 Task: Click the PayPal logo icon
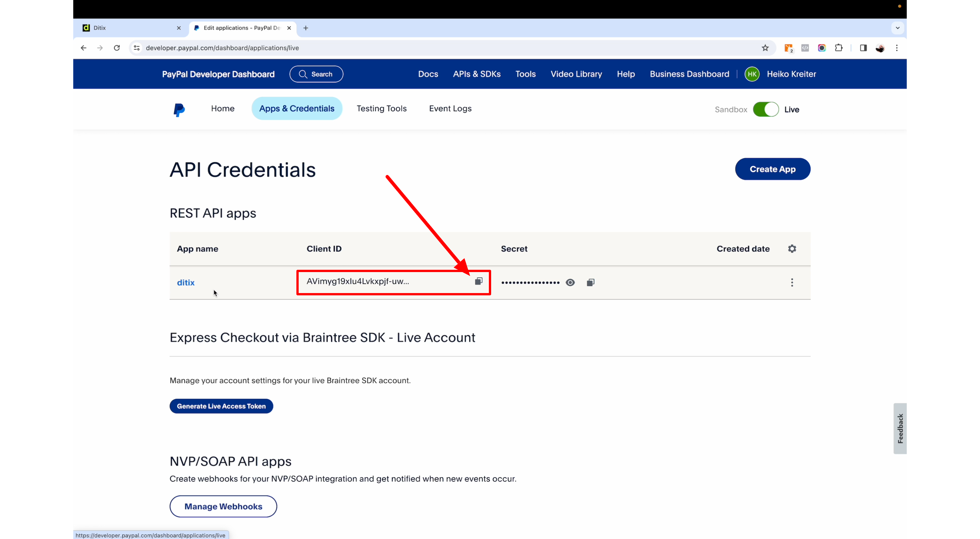(x=179, y=110)
